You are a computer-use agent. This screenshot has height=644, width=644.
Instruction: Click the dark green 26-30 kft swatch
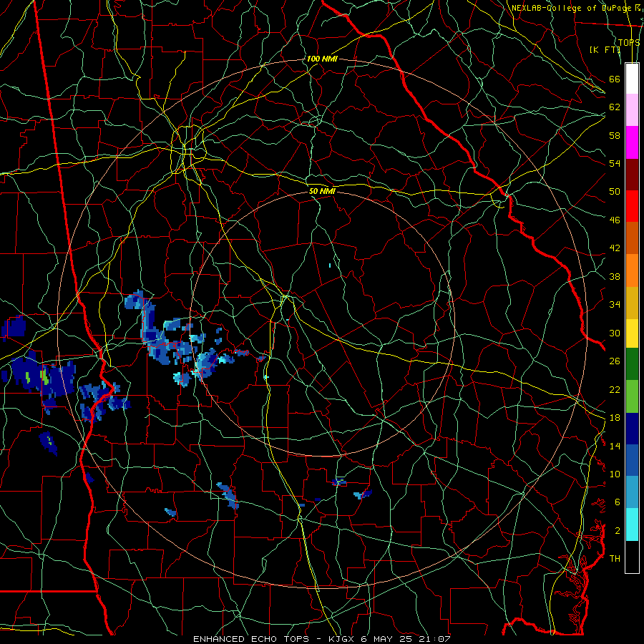click(x=632, y=364)
